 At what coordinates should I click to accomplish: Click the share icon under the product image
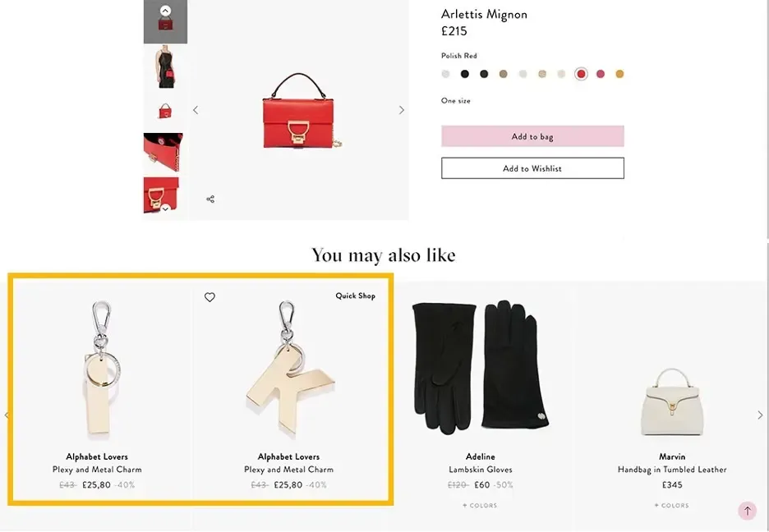point(210,199)
